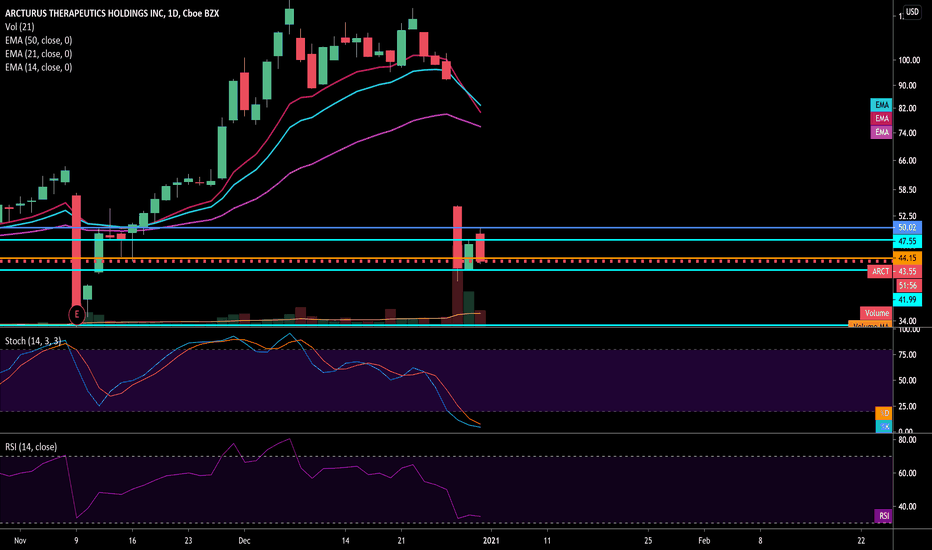Select the Vol (21) indicator legend
Viewport: 932px width, 550px height.
pos(20,27)
